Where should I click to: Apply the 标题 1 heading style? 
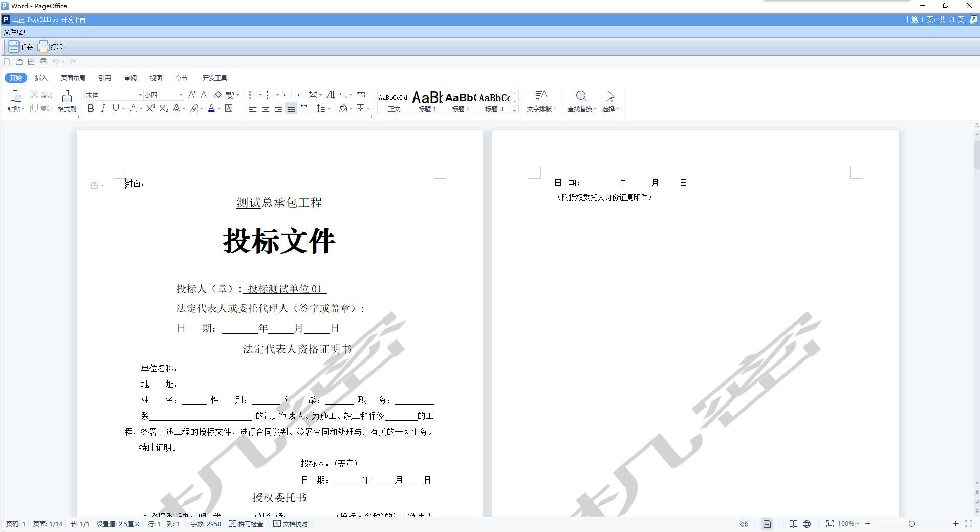click(427, 101)
